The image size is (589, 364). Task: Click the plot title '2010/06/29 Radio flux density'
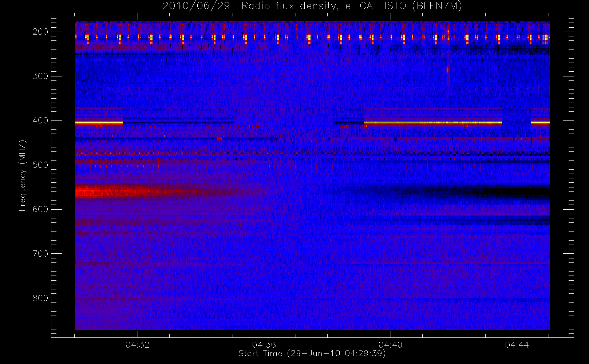312,6
